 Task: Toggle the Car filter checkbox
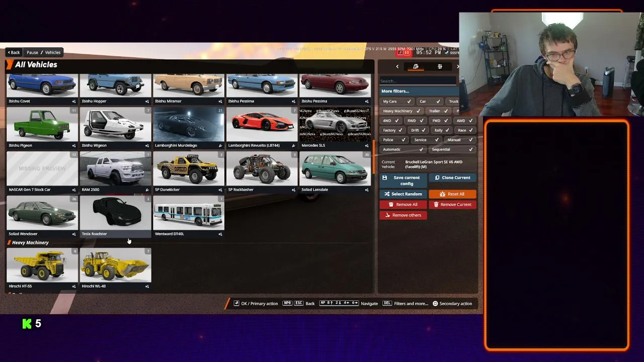point(430,102)
